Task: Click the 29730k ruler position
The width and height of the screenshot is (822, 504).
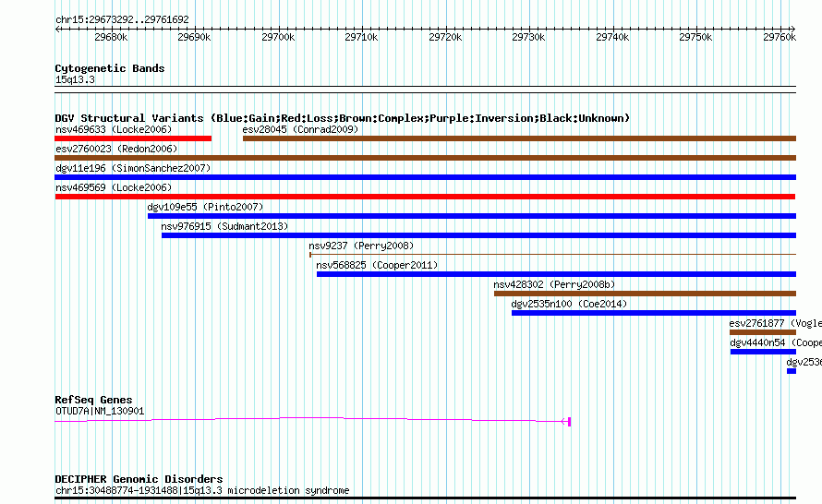Action: pyautogui.click(x=529, y=37)
